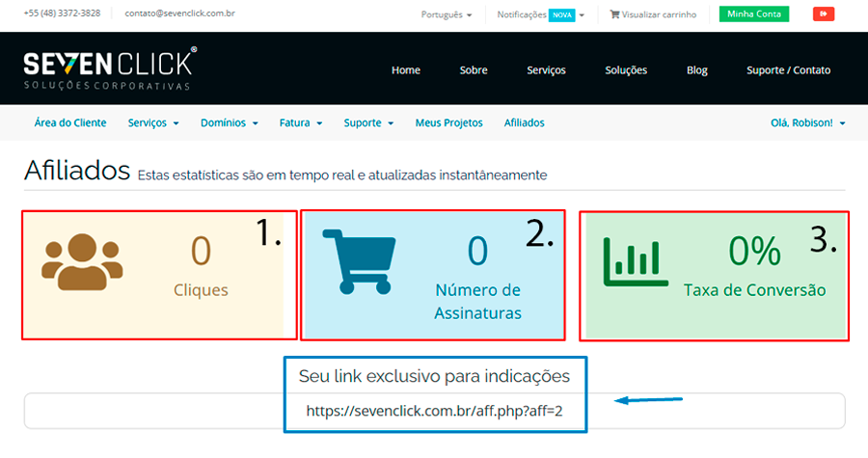This screenshot has width=868, height=458.
Task: Expand the Suporte dropdown in client bar
Action: [x=368, y=123]
